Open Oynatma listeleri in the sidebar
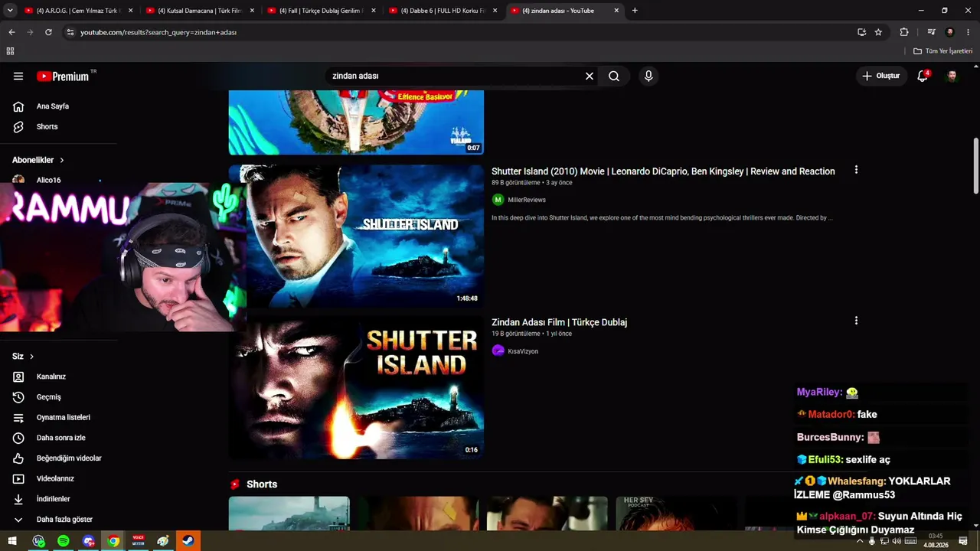Screen dimensions: 980x551 click(64, 418)
